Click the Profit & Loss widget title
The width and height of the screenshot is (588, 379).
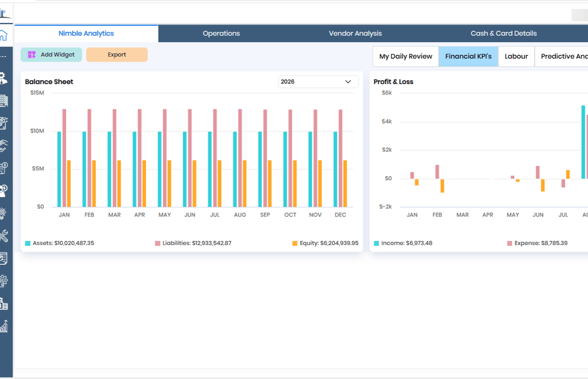coord(393,82)
